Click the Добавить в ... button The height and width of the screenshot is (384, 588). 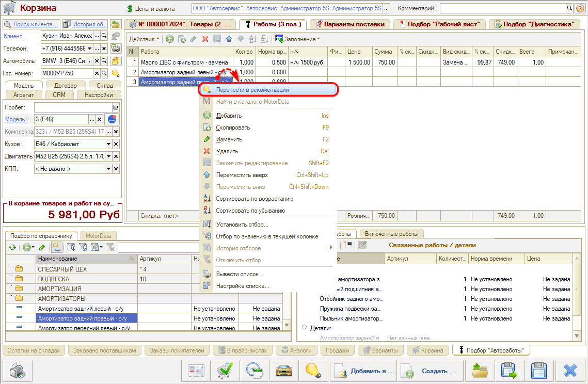362,371
